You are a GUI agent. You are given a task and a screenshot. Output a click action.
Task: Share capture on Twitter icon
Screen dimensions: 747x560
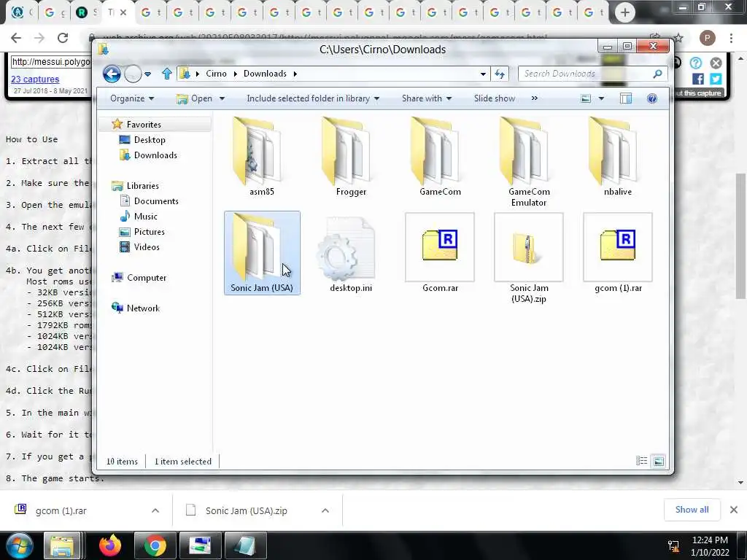coord(716,79)
